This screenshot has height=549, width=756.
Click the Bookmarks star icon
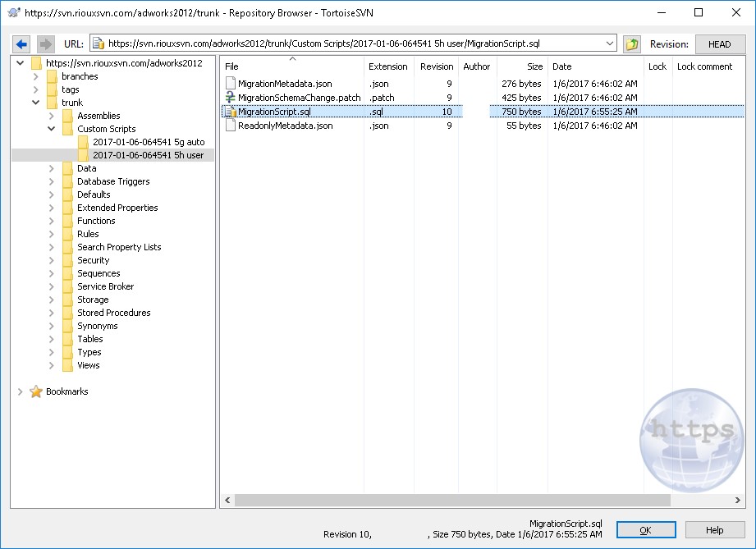[36, 391]
